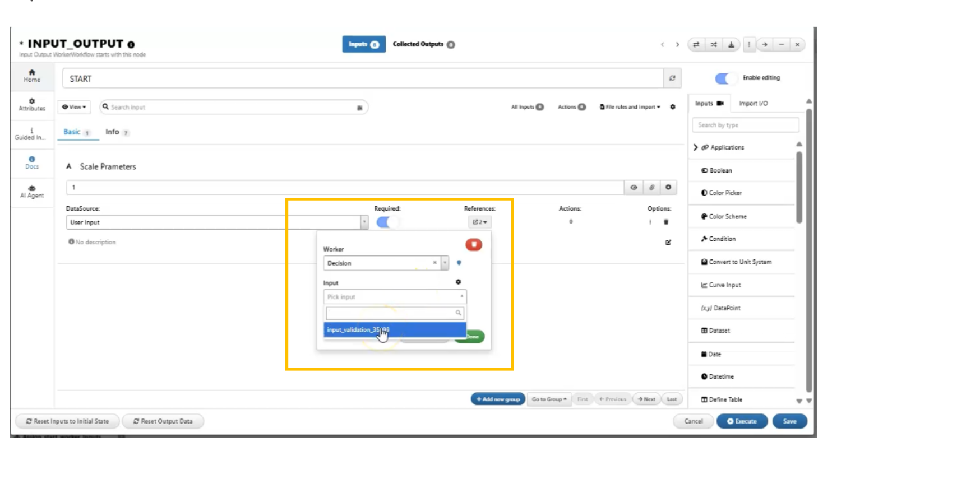The image size is (980, 493).
Task: Click the START name field
Action: click(363, 78)
